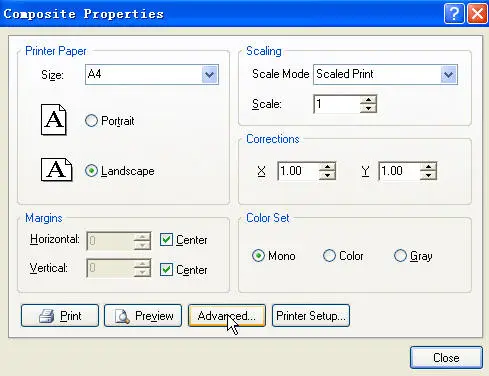Decrease the X correction with down arrow
This screenshot has height=376, width=489.
coord(327,175)
